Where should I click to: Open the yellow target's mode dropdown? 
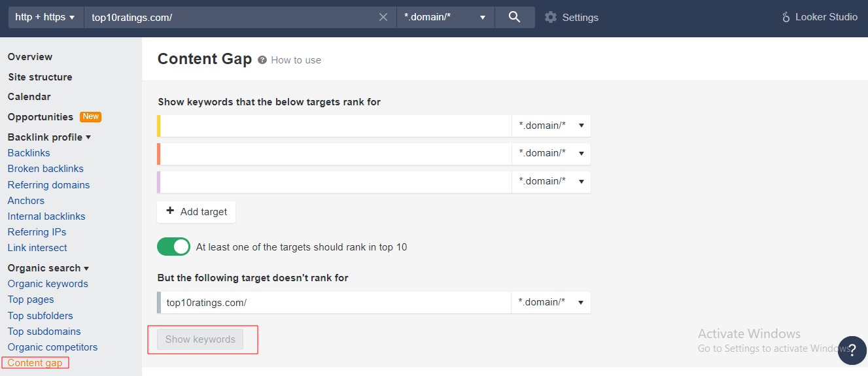pyautogui.click(x=551, y=126)
